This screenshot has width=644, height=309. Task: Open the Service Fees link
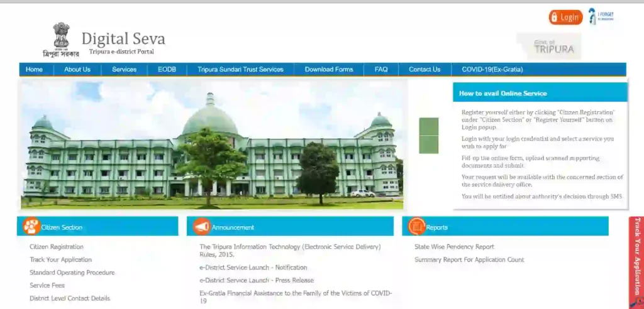pos(47,285)
